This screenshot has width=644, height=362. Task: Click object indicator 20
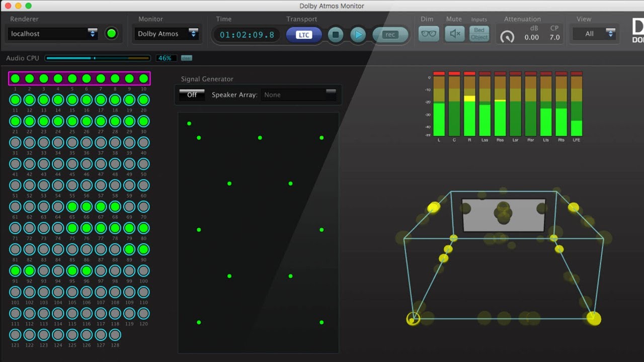pos(143,100)
